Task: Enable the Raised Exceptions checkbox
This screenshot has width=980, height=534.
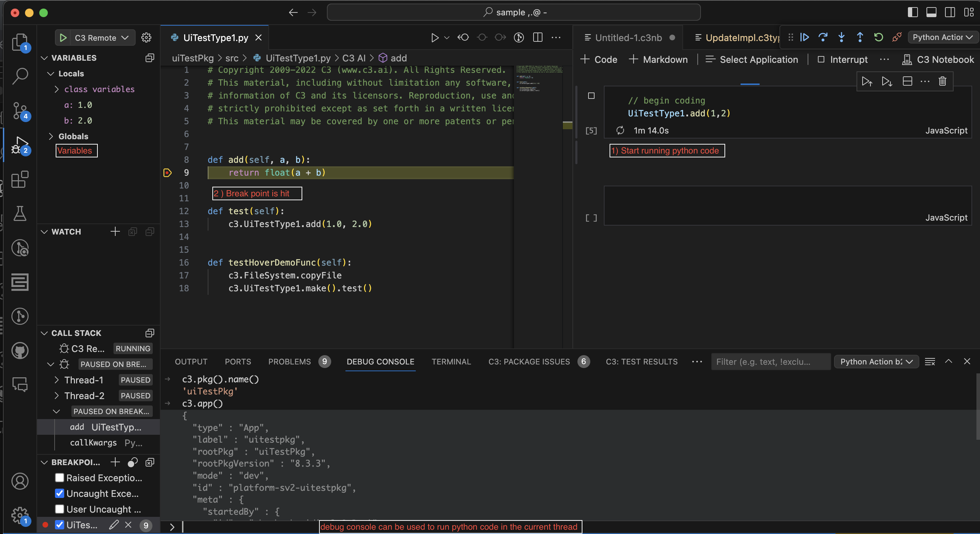Action: 59,478
